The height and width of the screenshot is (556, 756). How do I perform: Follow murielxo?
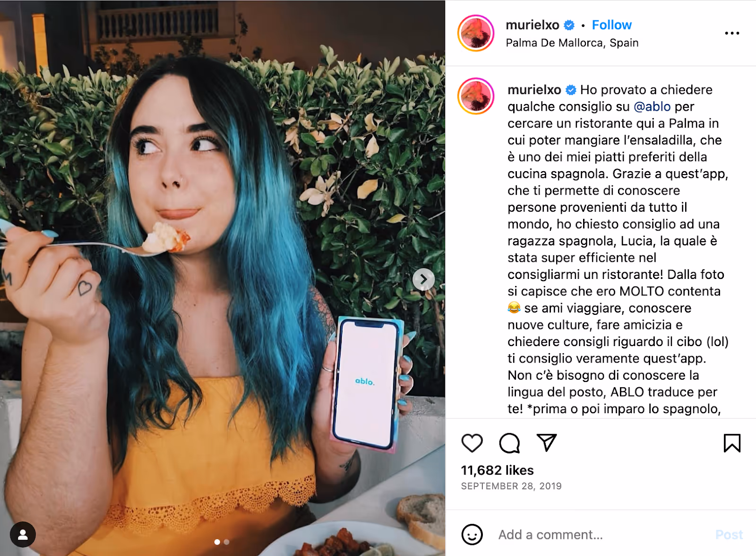611,25
